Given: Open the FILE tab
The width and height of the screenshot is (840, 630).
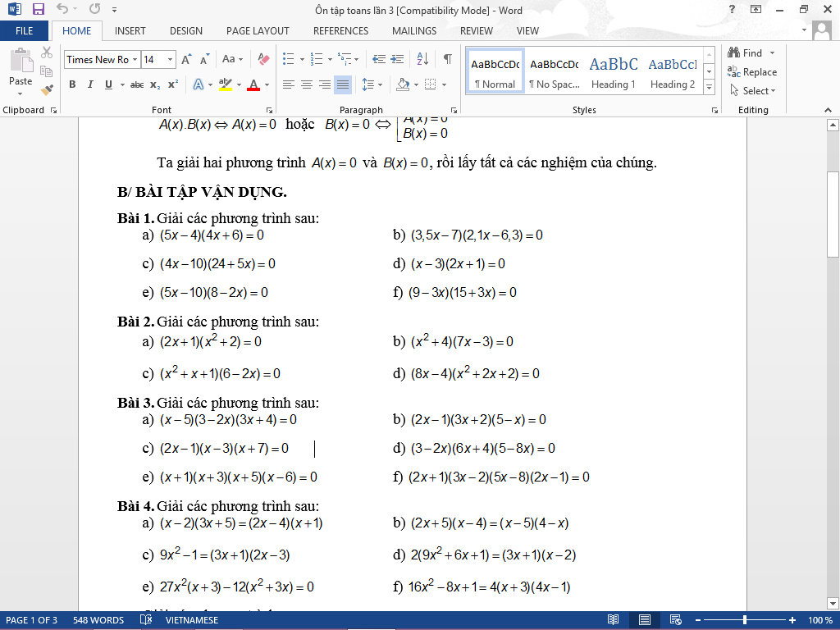Looking at the screenshot, I should point(24,31).
